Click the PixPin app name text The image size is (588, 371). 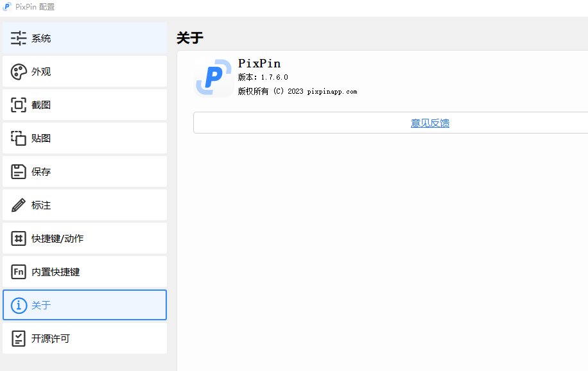(259, 64)
